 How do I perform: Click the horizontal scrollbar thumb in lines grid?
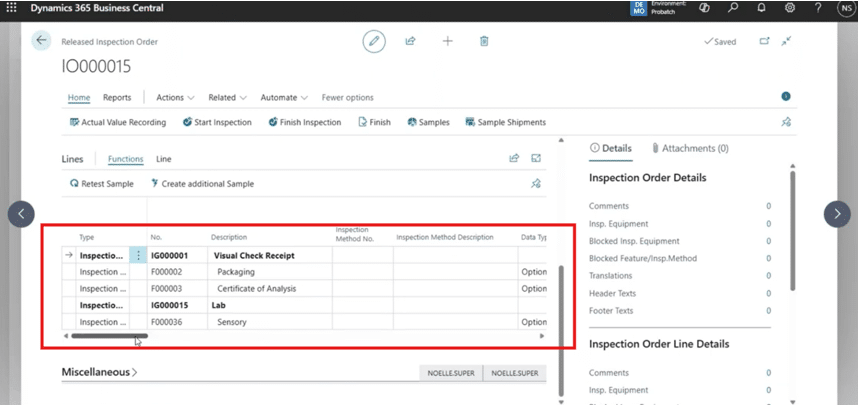(109, 336)
